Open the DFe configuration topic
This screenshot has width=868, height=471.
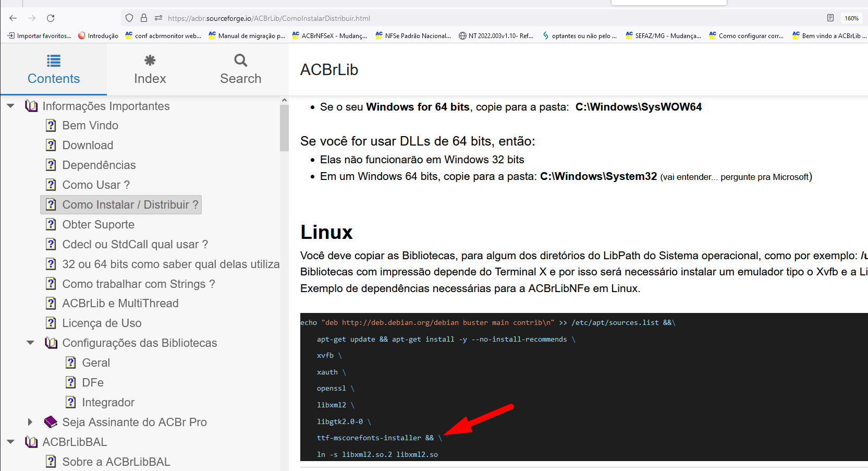[84, 383]
